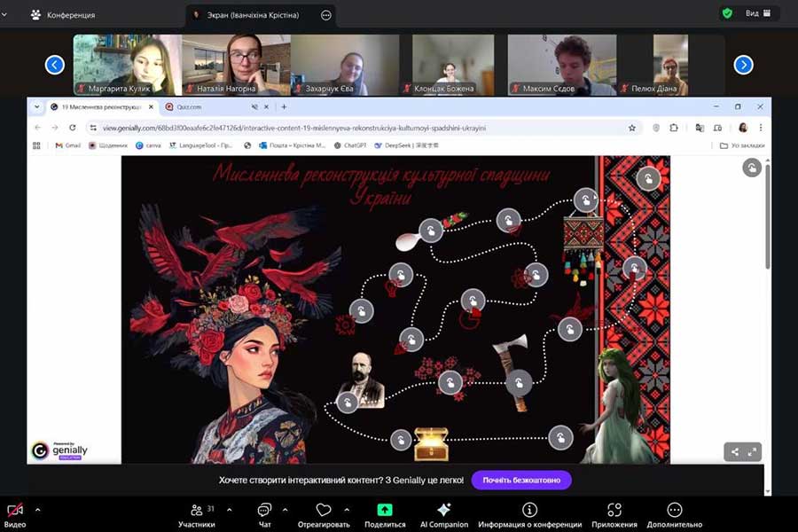
Task: Expand the arrow next to Участники
Action: (x=229, y=510)
